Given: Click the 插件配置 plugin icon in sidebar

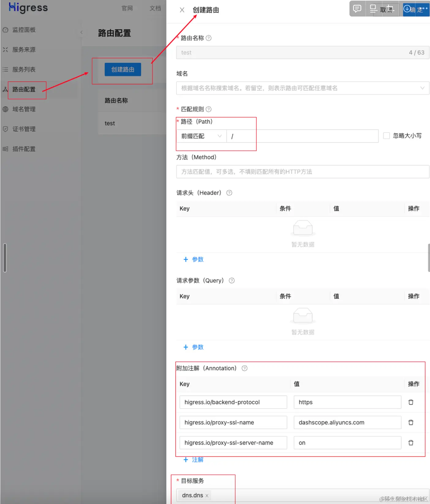Looking at the screenshot, I should [5, 149].
